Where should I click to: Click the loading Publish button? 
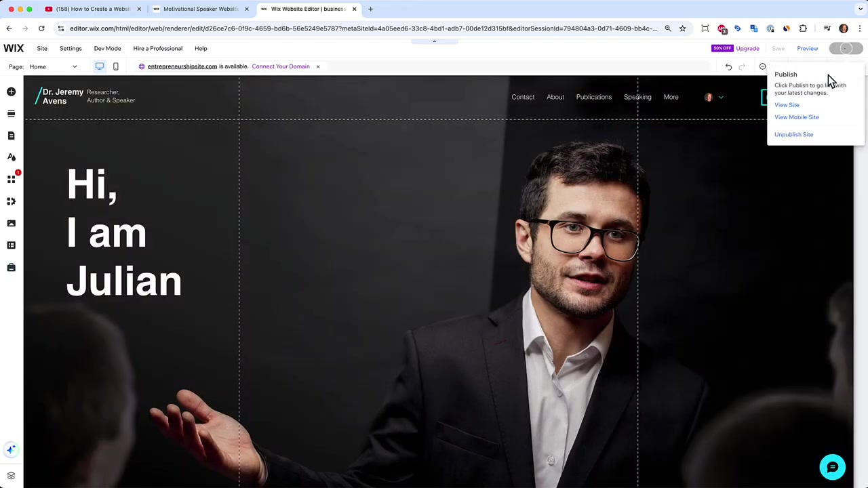(846, 48)
